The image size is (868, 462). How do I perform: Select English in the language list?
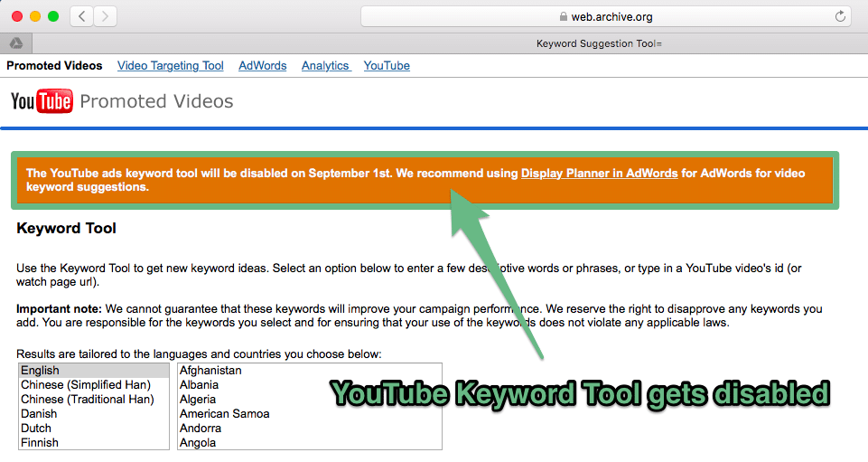[94, 370]
